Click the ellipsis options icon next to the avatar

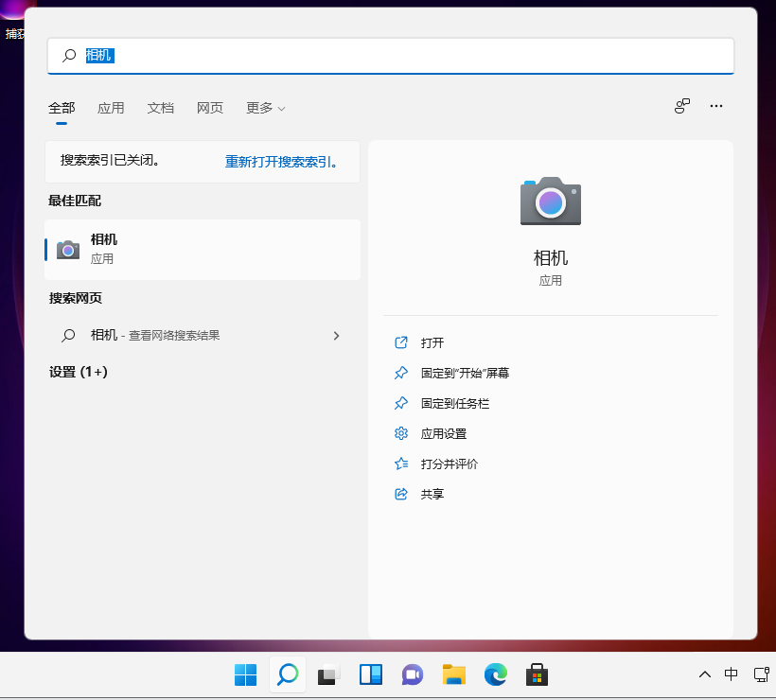pyautogui.click(x=716, y=107)
